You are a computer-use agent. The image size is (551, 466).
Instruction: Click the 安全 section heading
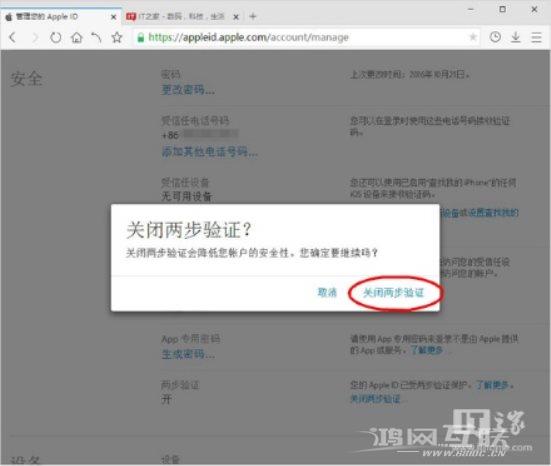(x=26, y=78)
